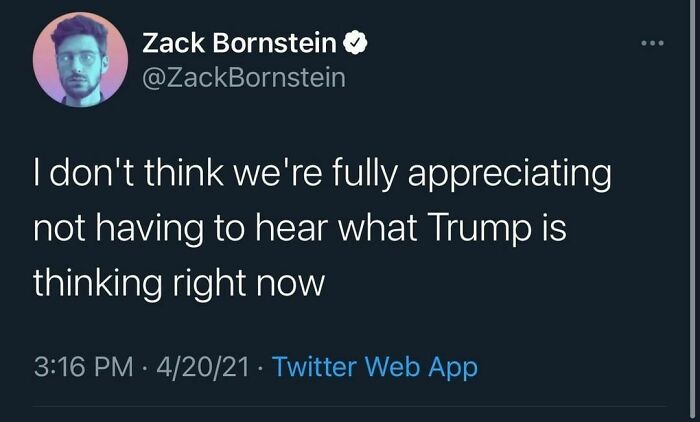Click the divider line below the tweet metadata
Screen dimensions: 700x422
click(x=350, y=407)
